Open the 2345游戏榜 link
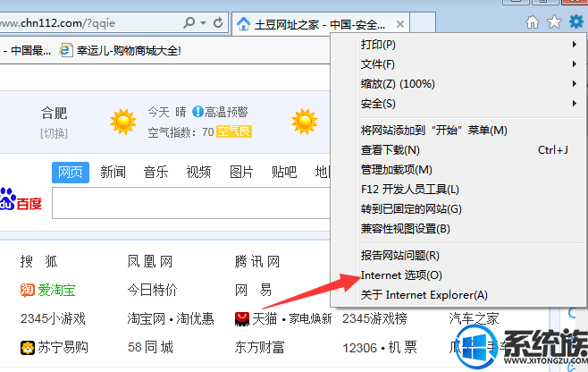 point(374,318)
